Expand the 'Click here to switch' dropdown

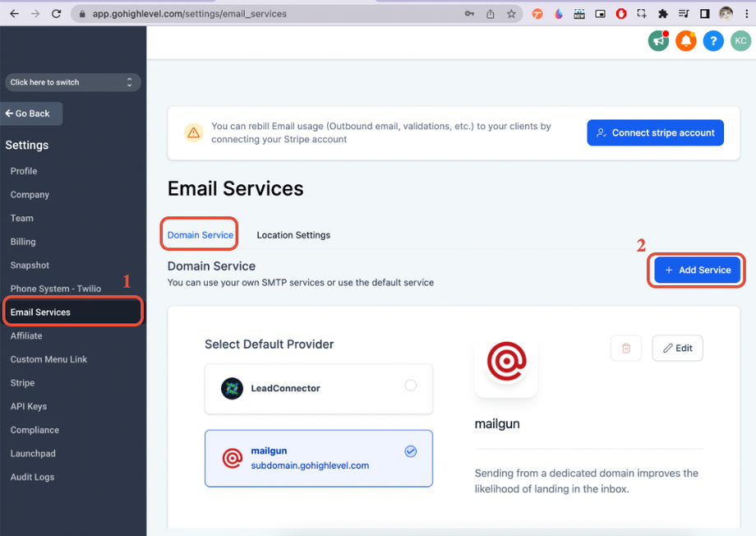click(72, 82)
